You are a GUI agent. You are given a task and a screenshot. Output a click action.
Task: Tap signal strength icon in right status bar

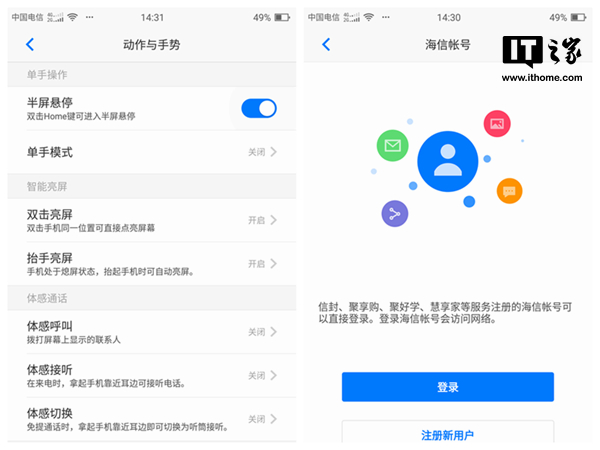[x=351, y=18]
